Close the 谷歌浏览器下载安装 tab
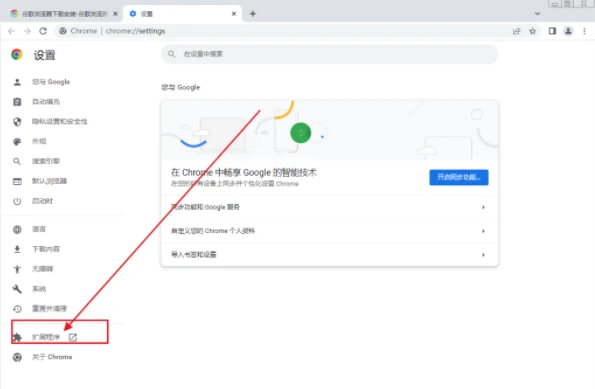This screenshot has height=389, width=595. click(x=115, y=14)
